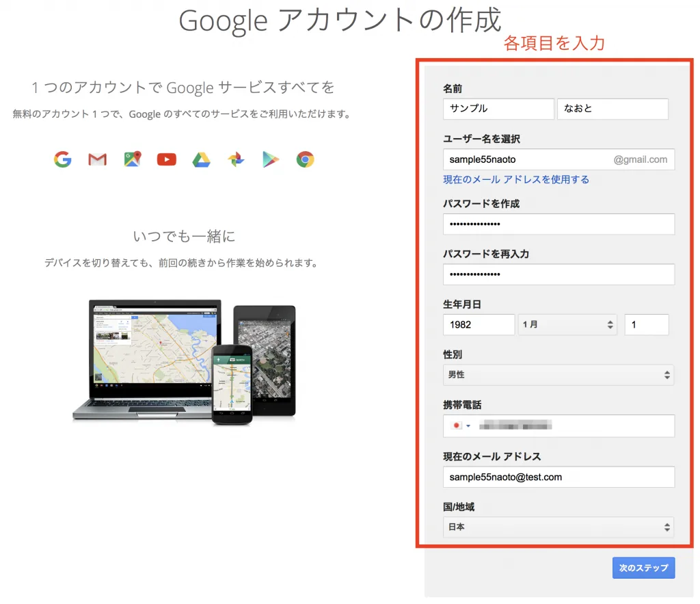Click the ユーザー名を選択 label
This screenshot has width=700, height=604.
click(x=481, y=139)
